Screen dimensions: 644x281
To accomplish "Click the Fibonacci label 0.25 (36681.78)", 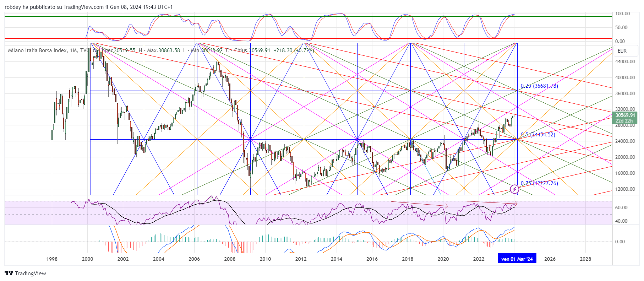I will click(539, 86).
